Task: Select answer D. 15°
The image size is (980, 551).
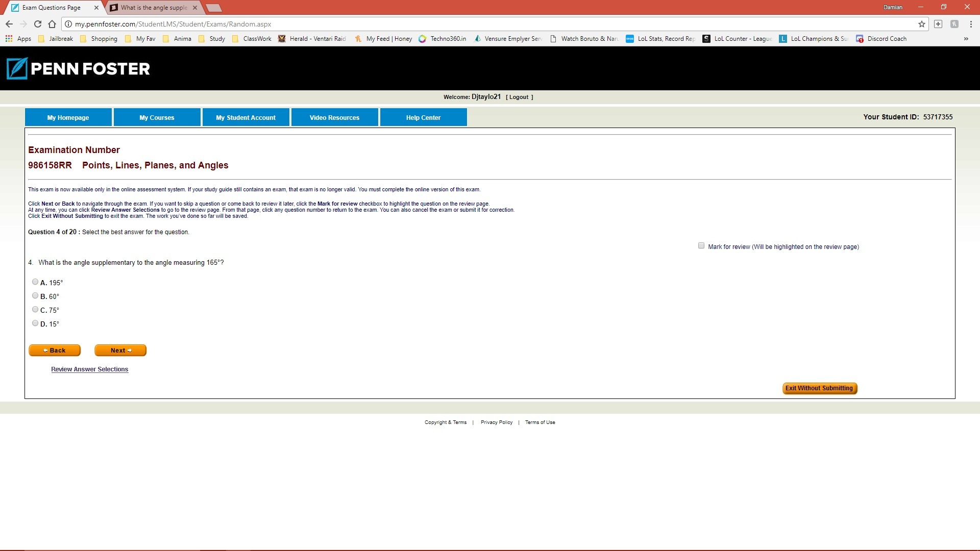Action: pos(35,323)
